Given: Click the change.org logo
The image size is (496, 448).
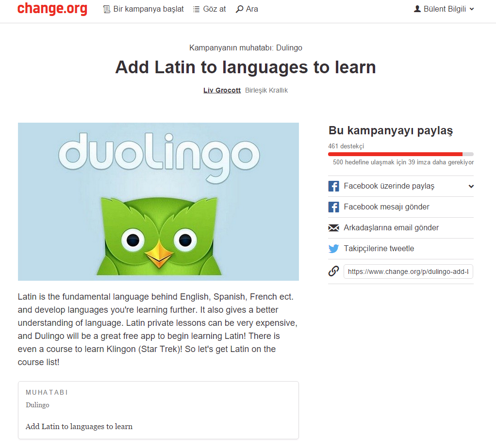Looking at the screenshot, I should [x=52, y=9].
